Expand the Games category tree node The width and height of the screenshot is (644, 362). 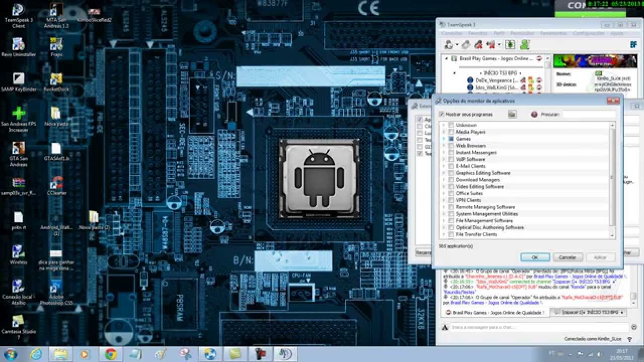[x=444, y=138]
